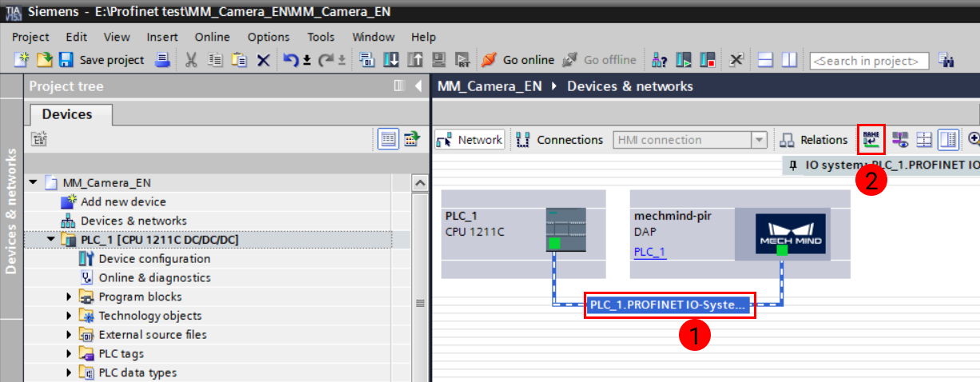Click the Search in project field

coord(869,61)
